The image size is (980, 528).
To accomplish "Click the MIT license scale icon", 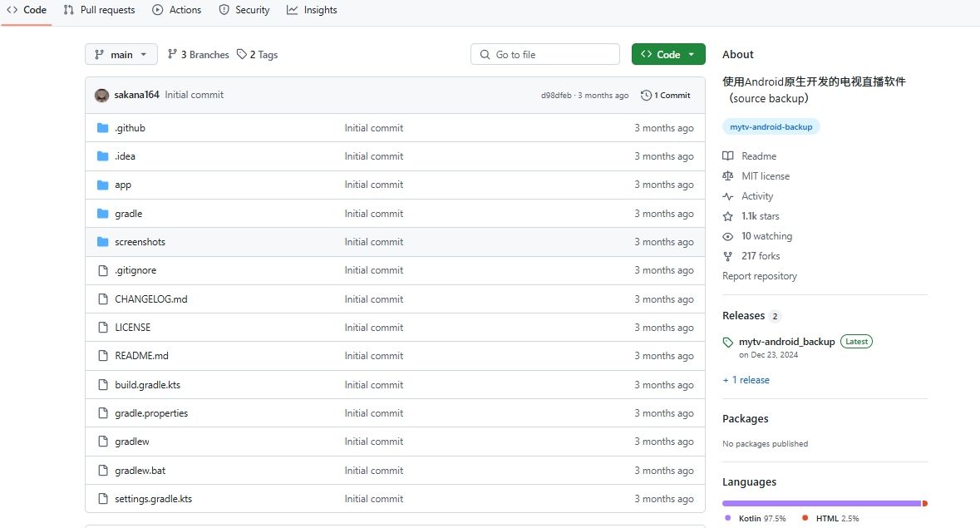I will pyautogui.click(x=728, y=176).
